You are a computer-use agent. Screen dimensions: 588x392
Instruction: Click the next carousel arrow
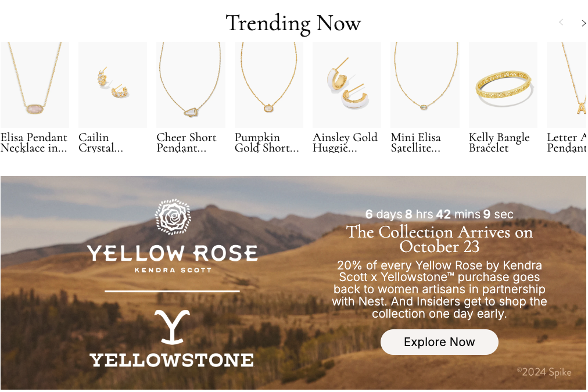tap(583, 23)
